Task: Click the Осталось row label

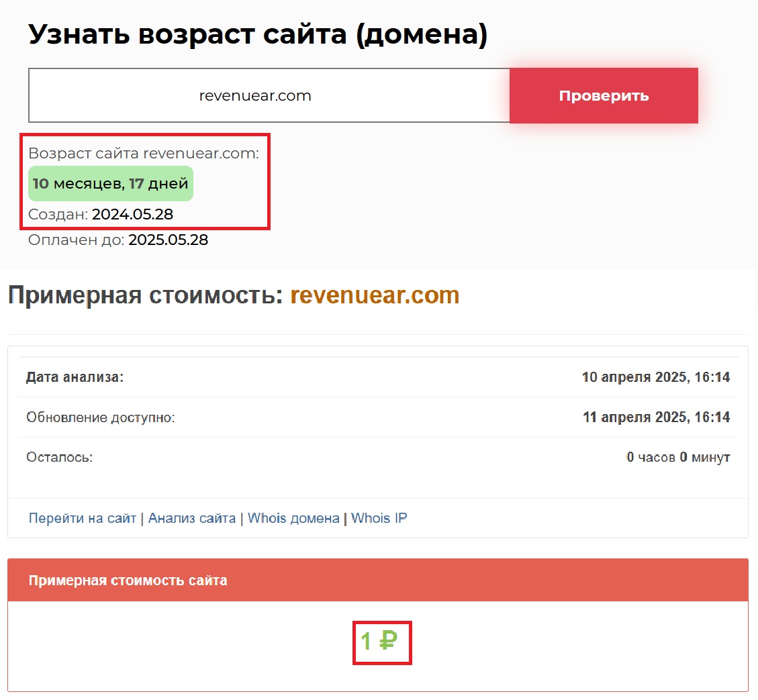Action: (59, 458)
